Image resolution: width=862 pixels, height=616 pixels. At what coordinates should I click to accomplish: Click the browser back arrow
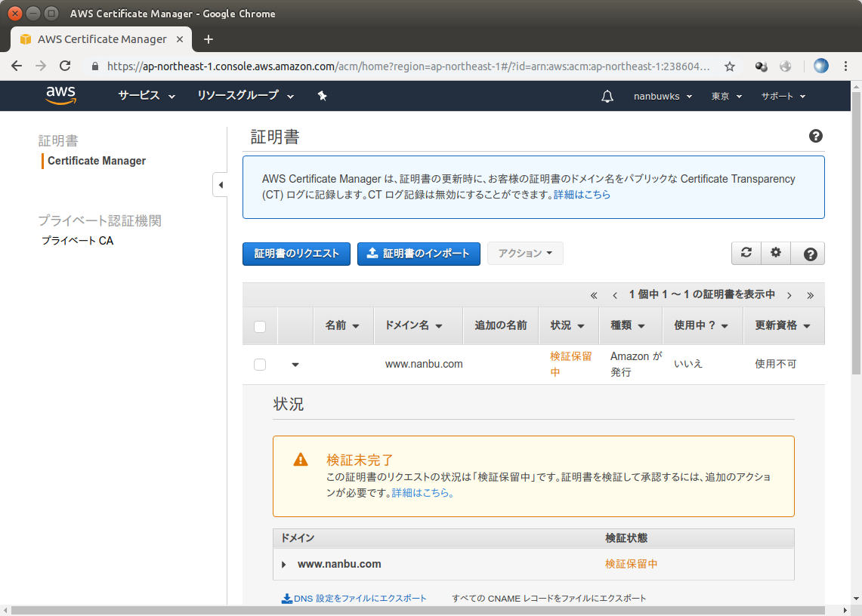coord(17,66)
